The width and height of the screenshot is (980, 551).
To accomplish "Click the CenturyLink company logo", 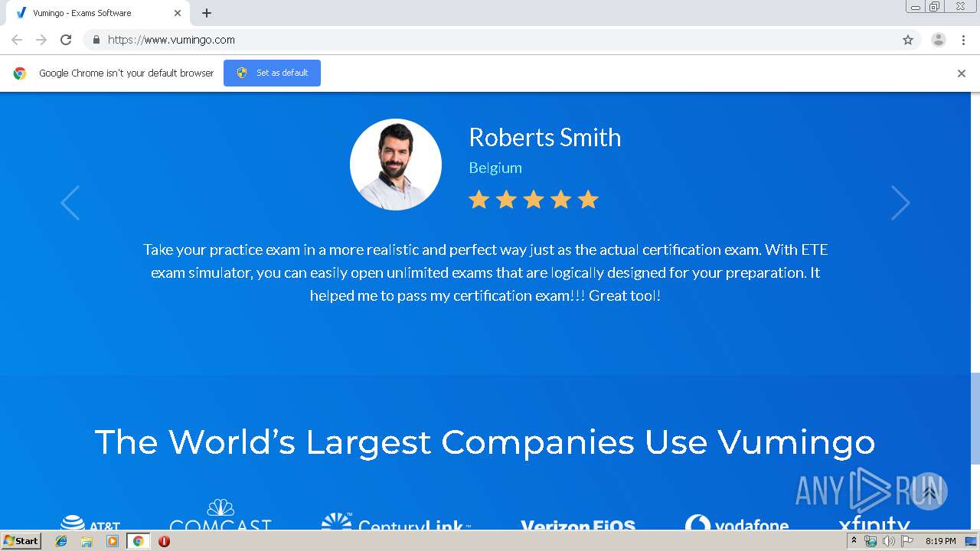I will pos(396,523).
